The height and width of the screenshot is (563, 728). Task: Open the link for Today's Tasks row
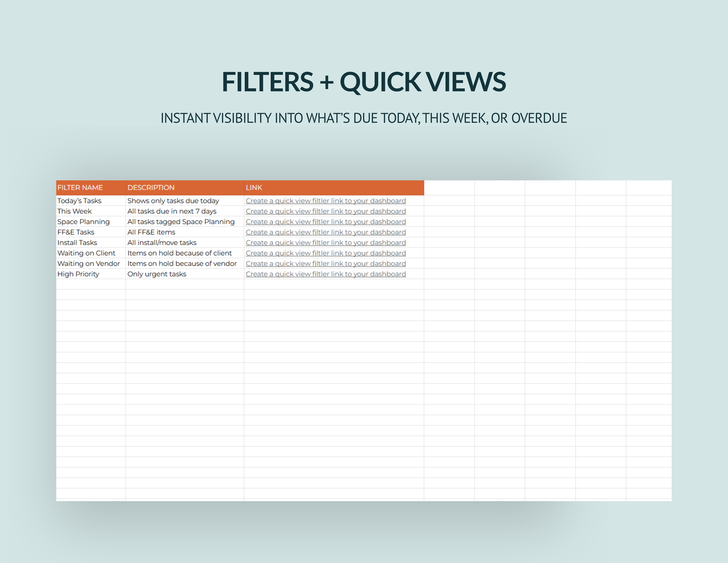click(x=325, y=201)
